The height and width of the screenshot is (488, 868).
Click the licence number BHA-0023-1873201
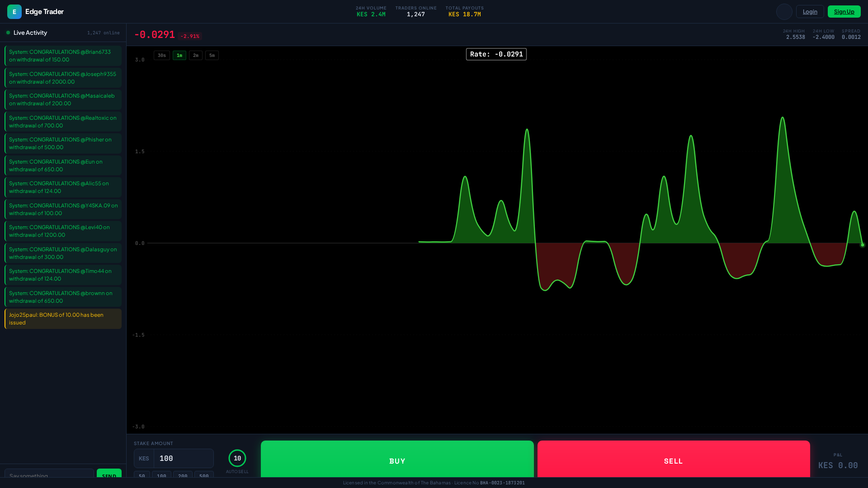point(502,483)
